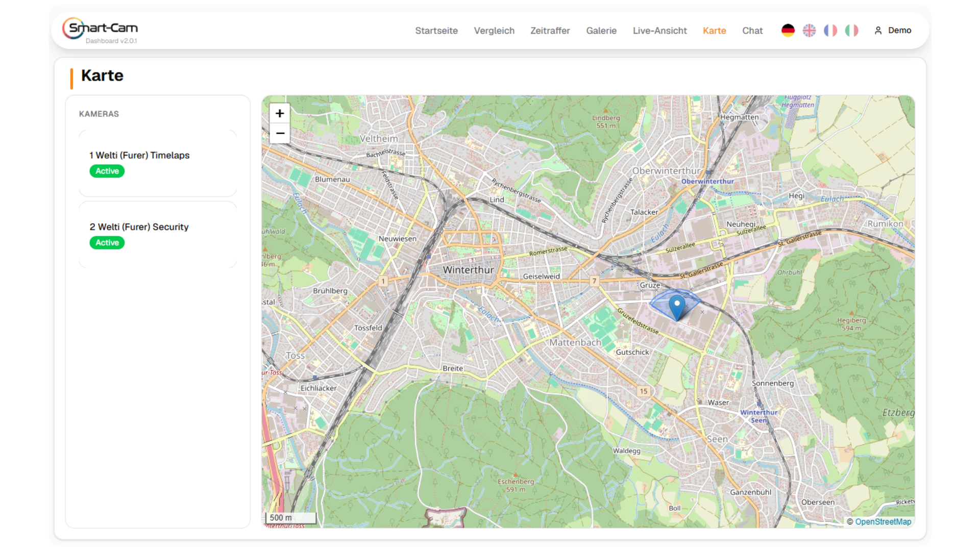Click the Dashboard v2.0.1 version text

pos(111,41)
